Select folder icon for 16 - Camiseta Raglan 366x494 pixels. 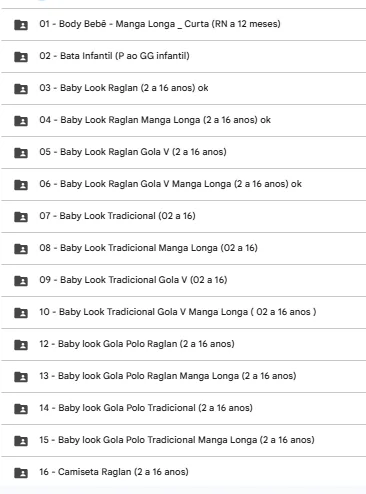pos(21,473)
